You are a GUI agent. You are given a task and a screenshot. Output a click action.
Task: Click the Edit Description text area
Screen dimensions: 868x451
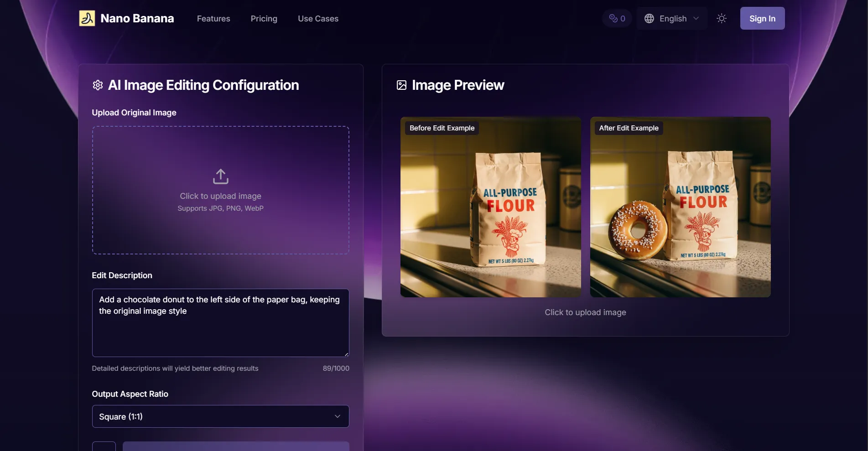[x=221, y=323]
